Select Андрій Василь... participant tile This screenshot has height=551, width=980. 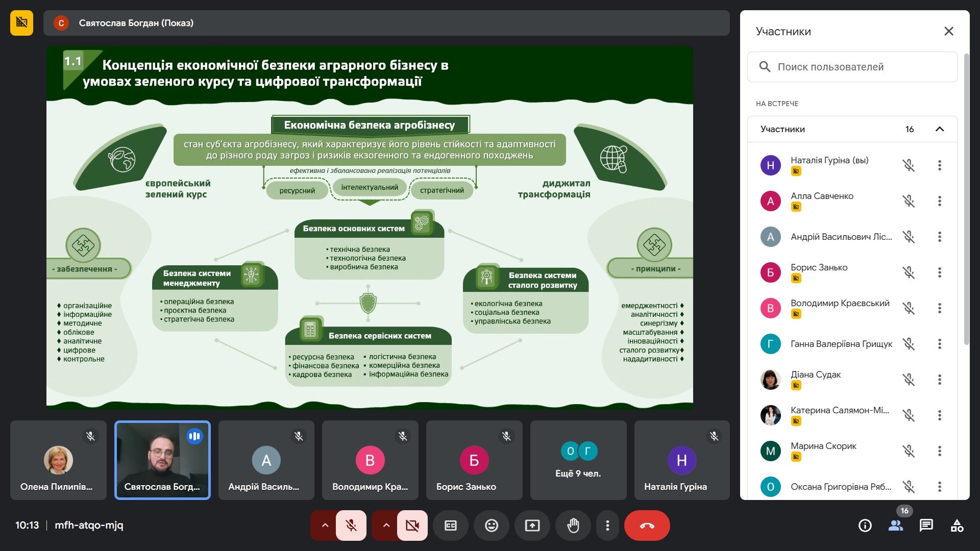266,460
